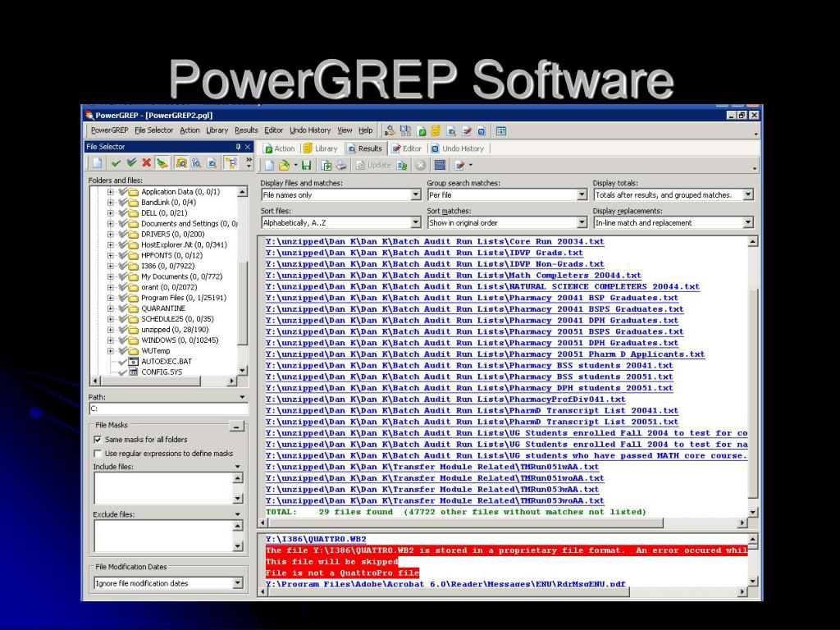Click the blue lines list view icon
The width and height of the screenshot is (840, 630).
[440, 165]
